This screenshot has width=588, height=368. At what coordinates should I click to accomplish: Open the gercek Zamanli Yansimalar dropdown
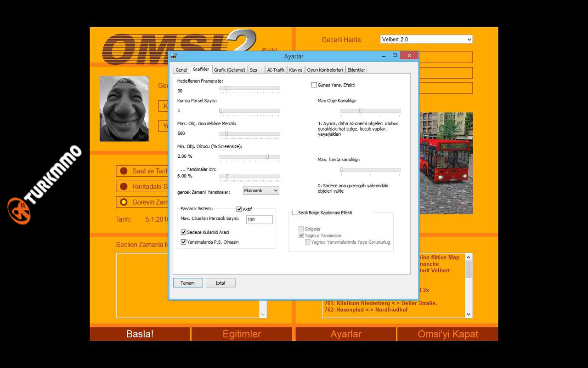coord(261,190)
